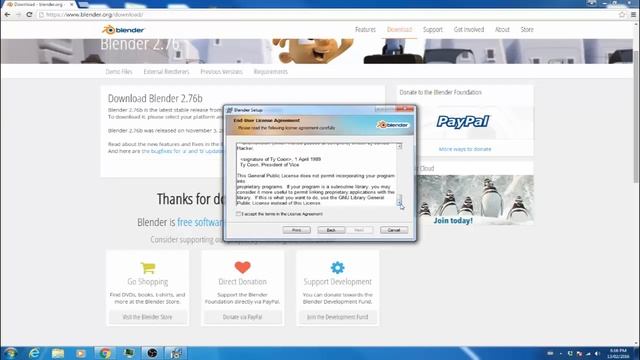Open File Explorer from the taskbar
Viewport: 640px width, 360px height.
coord(58,353)
